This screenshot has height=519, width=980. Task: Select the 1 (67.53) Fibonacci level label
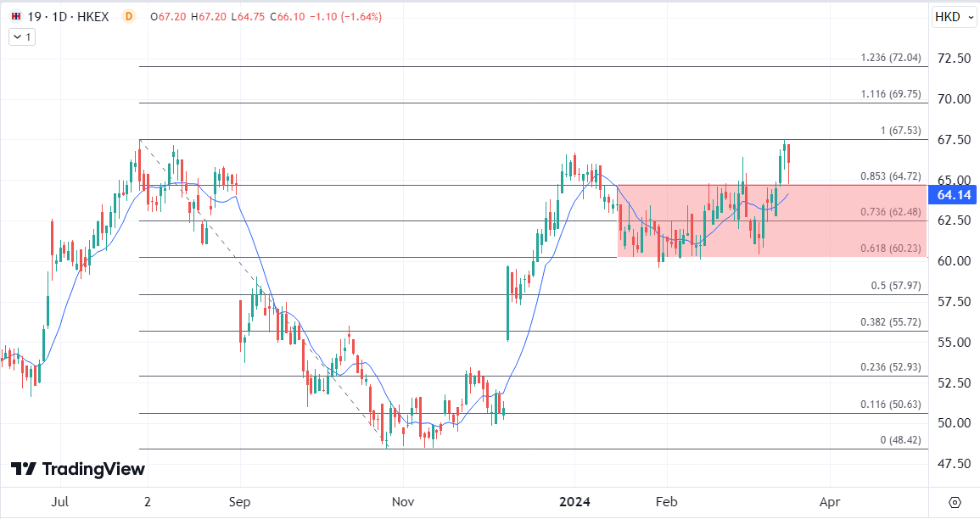tap(900, 131)
